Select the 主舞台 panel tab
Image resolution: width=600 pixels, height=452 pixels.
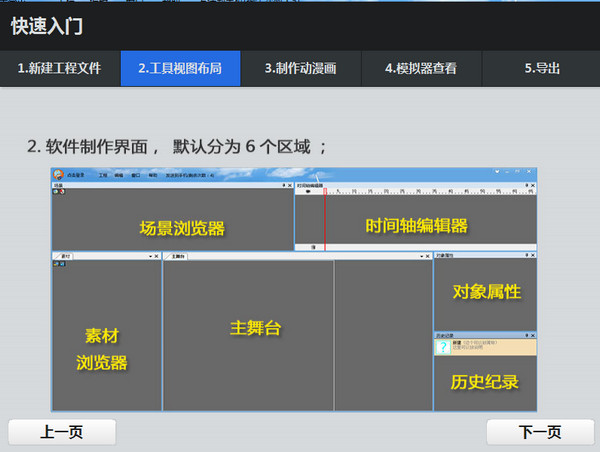click(x=178, y=256)
